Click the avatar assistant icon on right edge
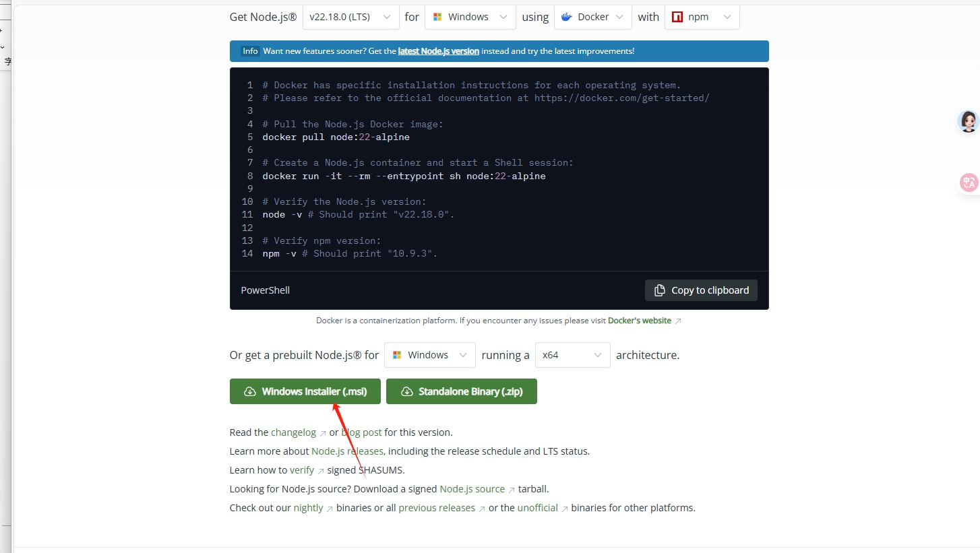Image resolution: width=980 pixels, height=553 pixels. pos(969,121)
